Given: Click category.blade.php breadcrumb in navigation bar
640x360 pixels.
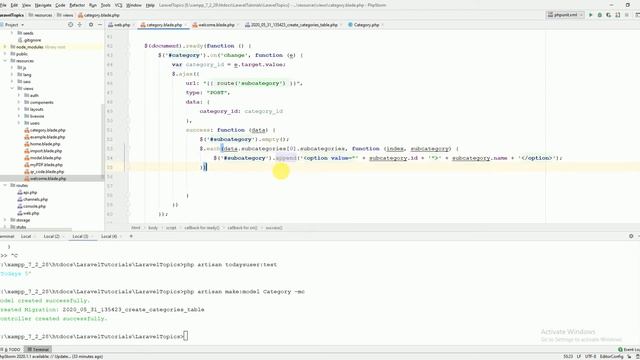Looking at the screenshot, I should (98, 15).
